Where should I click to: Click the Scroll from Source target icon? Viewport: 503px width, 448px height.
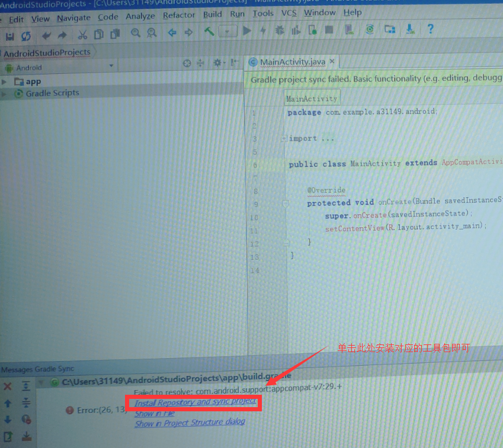click(187, 63)
